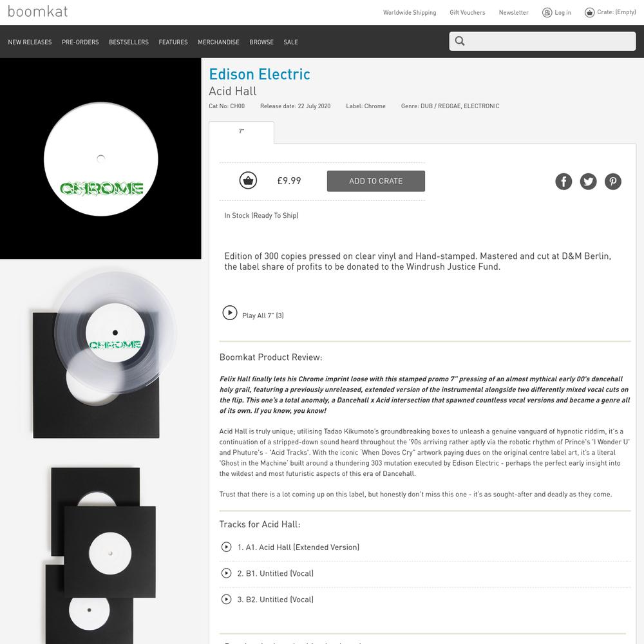Share release on Twitter icon
This screenshot has width=644, height=644.
pyautogui.click(x=588, y=181)
